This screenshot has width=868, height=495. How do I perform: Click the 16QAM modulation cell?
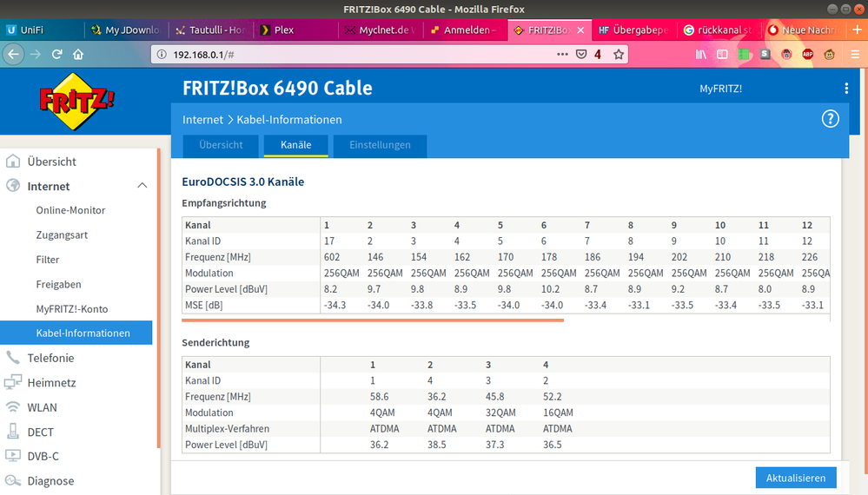coord(558,412)
